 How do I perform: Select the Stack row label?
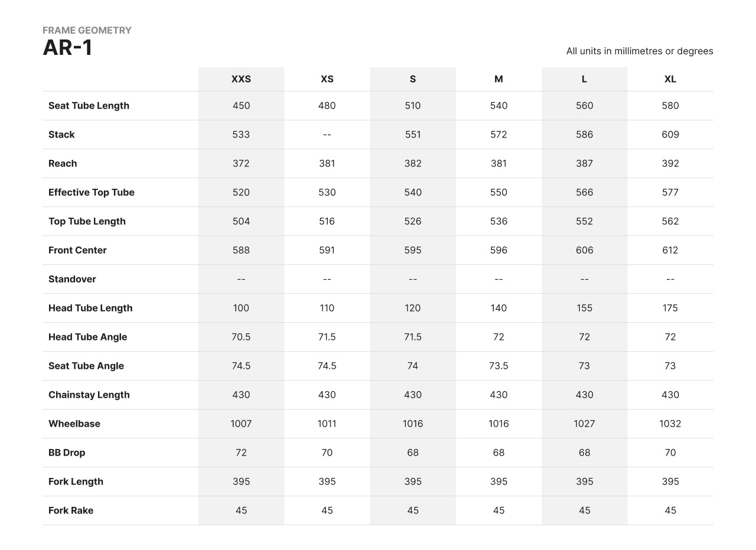point(61,135)
